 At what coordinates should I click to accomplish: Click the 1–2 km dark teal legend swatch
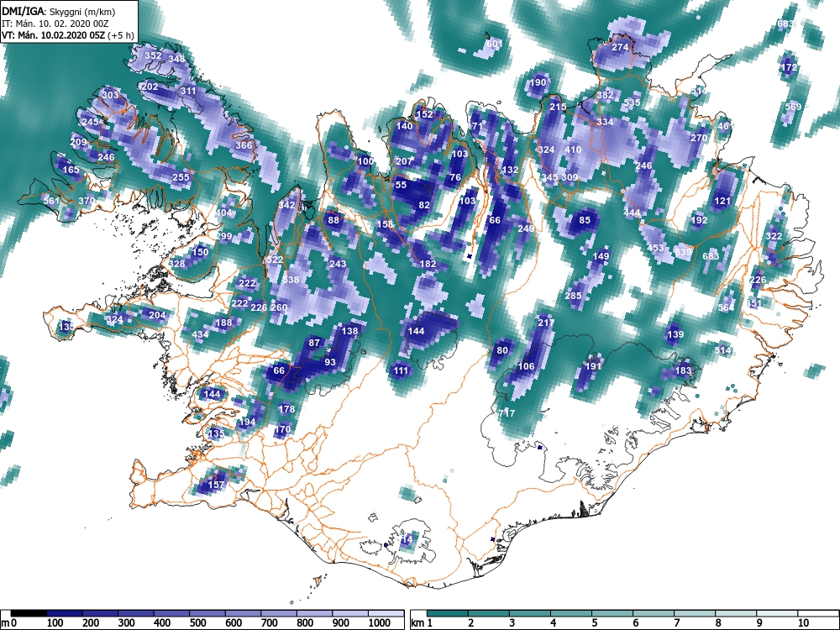click(x=448, y=613)
